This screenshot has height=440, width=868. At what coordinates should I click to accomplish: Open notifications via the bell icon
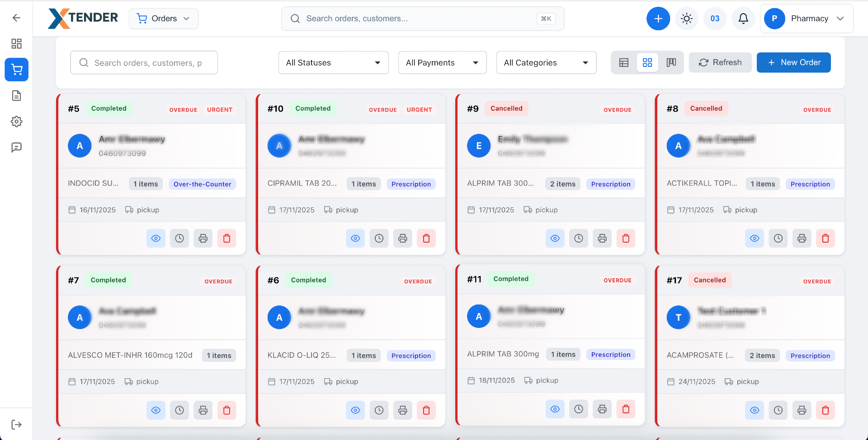[x=743, y=19]
